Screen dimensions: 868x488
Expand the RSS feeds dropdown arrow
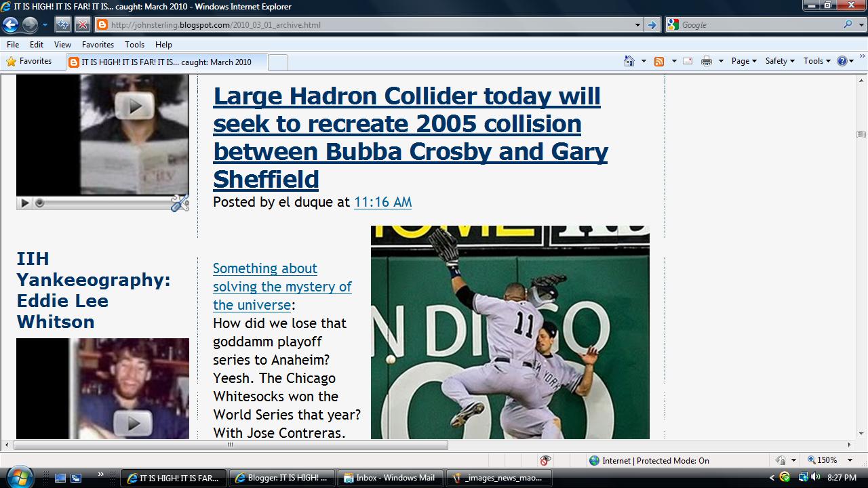pos(673,61)
